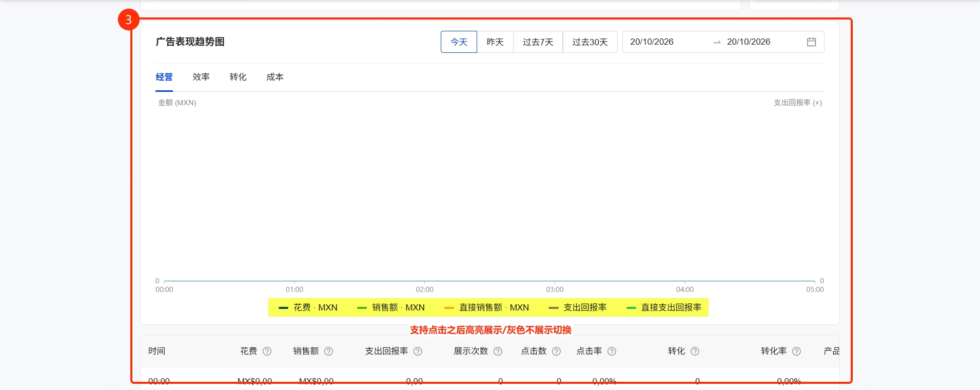Click the 广告表现趋势图 heading
This screenshot has width=980, height=390.
pos(190,42)
